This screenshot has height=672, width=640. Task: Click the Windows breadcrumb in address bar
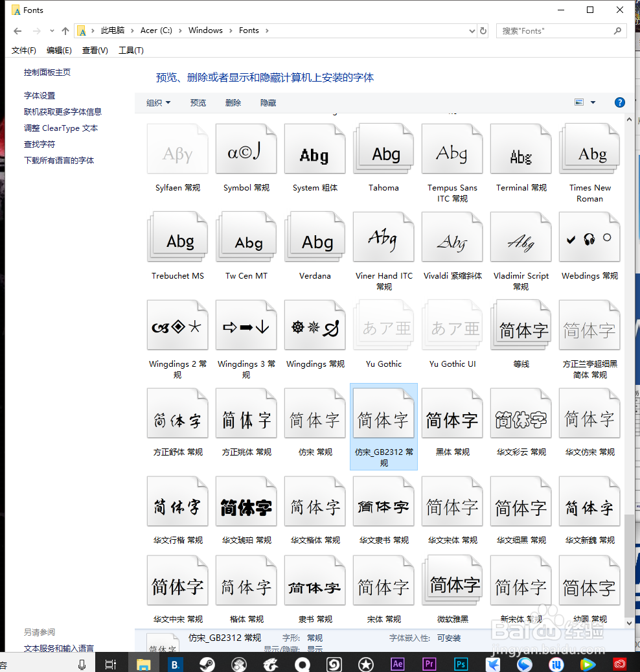pos(205,30)
